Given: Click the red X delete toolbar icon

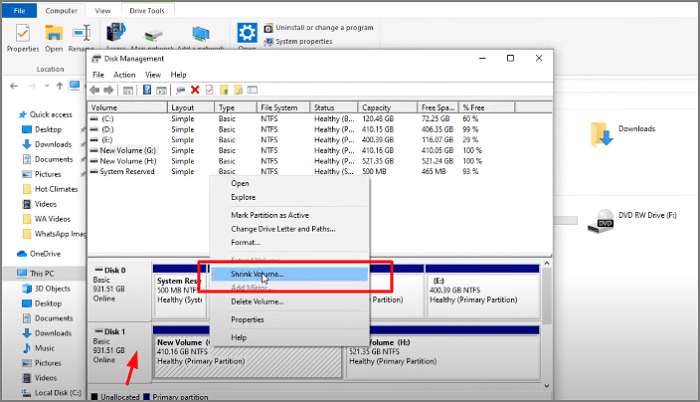Looking at the screenshot, I should (196, 90).
